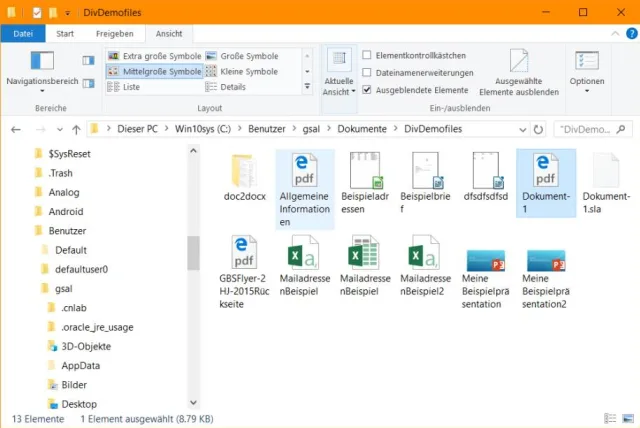Uncheck the Ausgeblendete Elemente checkbox
Screen dimensions: 640x428
[x=367, y=90]
